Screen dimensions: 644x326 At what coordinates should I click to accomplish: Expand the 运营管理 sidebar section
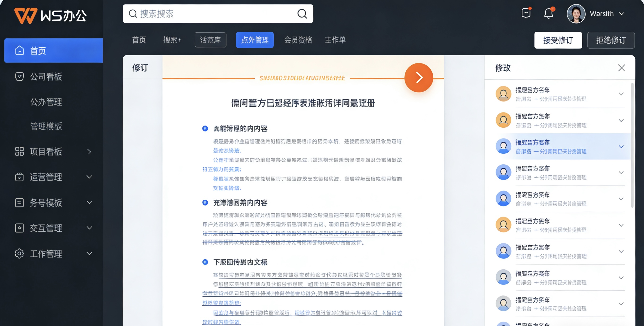90,177
